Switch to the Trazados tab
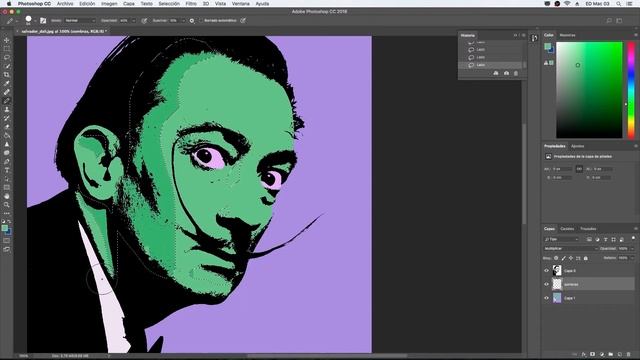The width and height of the screenshot is (640, 360). pyautogui.click(x=588, y=229)
